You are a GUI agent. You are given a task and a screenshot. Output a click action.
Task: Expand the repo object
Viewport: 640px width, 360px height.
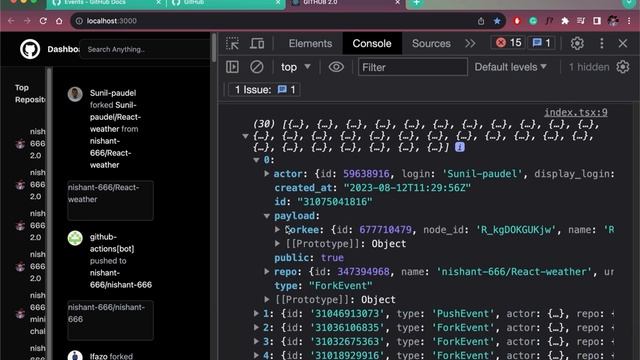click(x=267, y=272)
